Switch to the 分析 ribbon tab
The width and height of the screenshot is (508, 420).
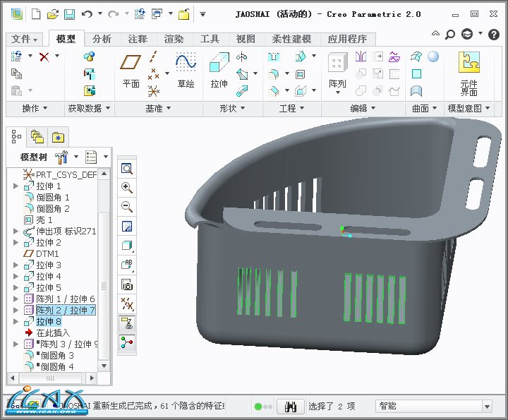pos(102,39)
